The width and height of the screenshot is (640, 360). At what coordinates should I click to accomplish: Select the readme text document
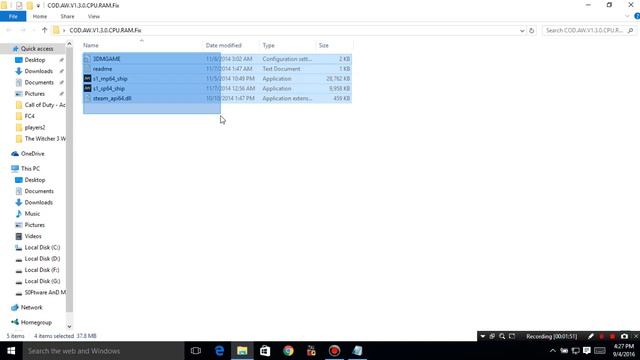[x=217, y=69]
